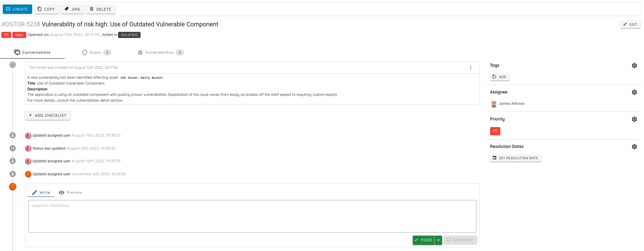Delete this ticket

101,9
